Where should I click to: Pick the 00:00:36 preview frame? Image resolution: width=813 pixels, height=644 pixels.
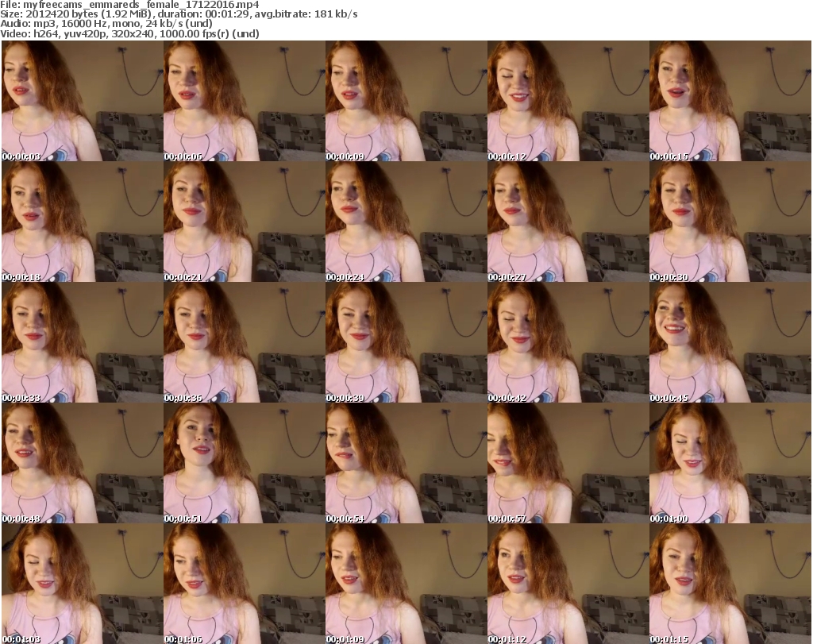click(245, 343)
